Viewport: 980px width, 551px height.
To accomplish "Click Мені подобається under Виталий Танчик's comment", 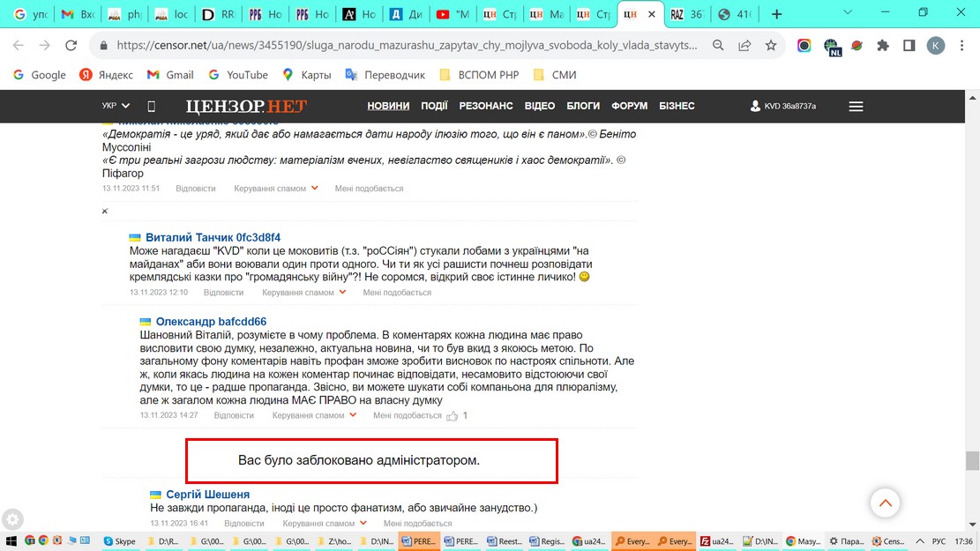I will [x=397, y=293].
